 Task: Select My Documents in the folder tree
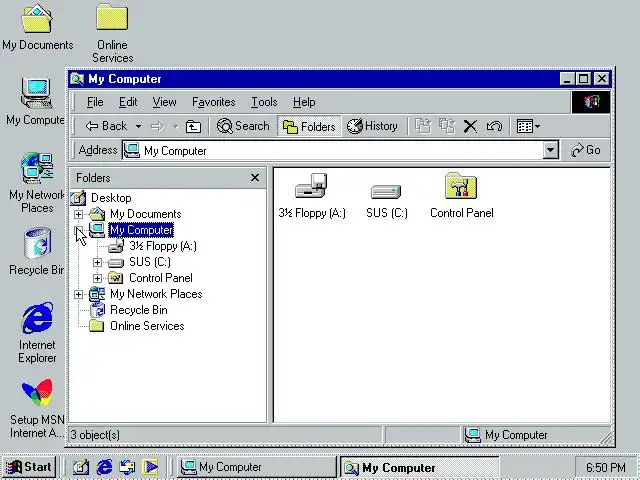(x=145, y=214)
